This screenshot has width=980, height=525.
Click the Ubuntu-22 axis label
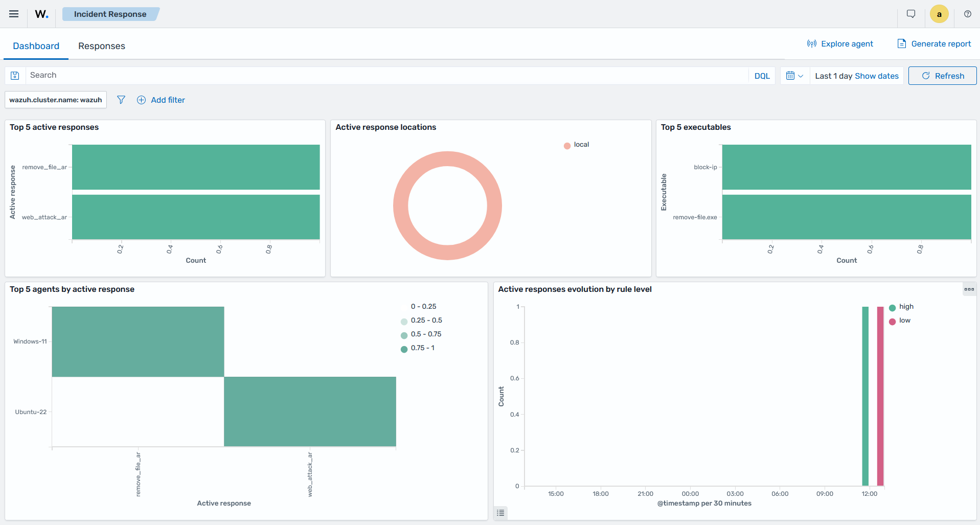tap(31, 412)
